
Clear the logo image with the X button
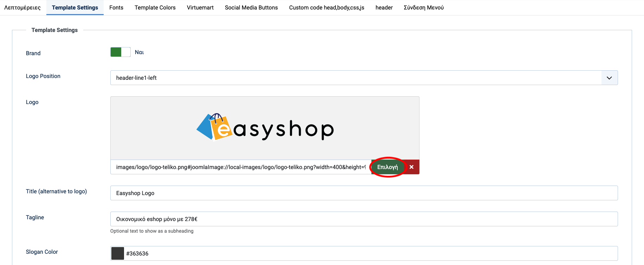coord(411,167)
